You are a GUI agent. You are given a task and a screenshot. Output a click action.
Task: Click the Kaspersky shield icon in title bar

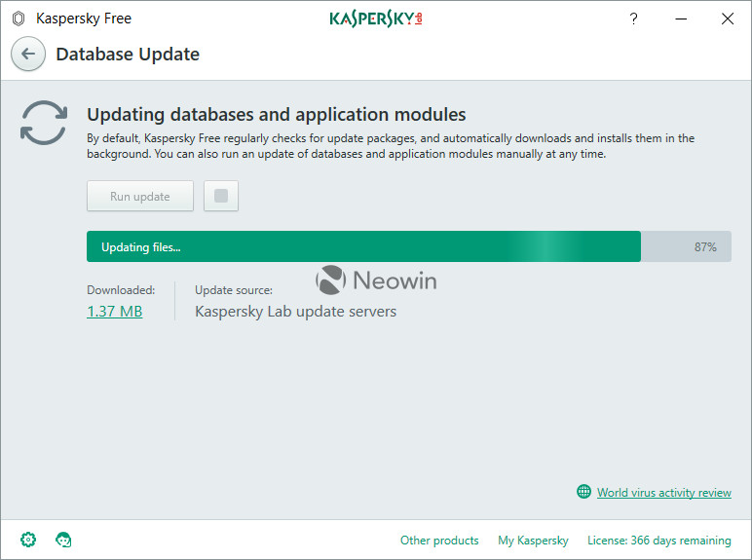tap(19, 19)
